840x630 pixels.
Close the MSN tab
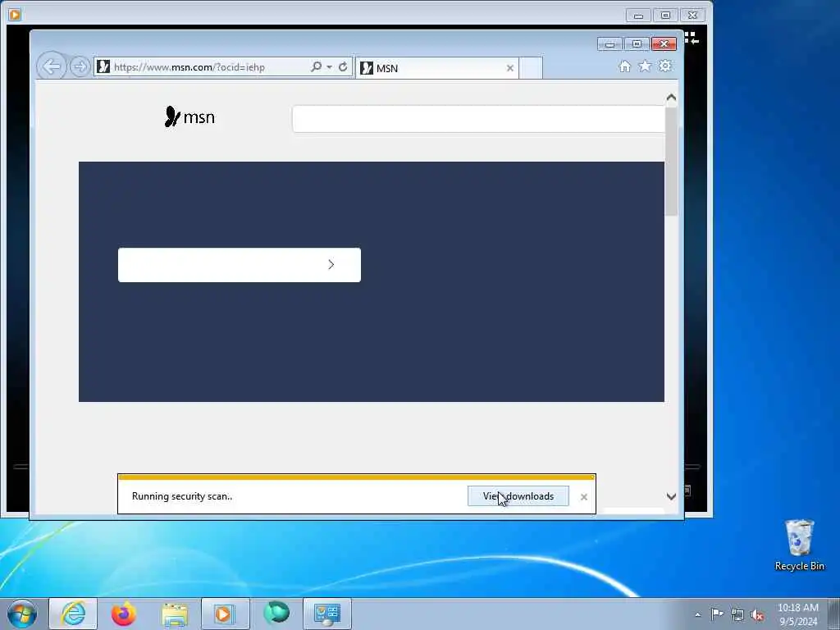tap(510, 68)
